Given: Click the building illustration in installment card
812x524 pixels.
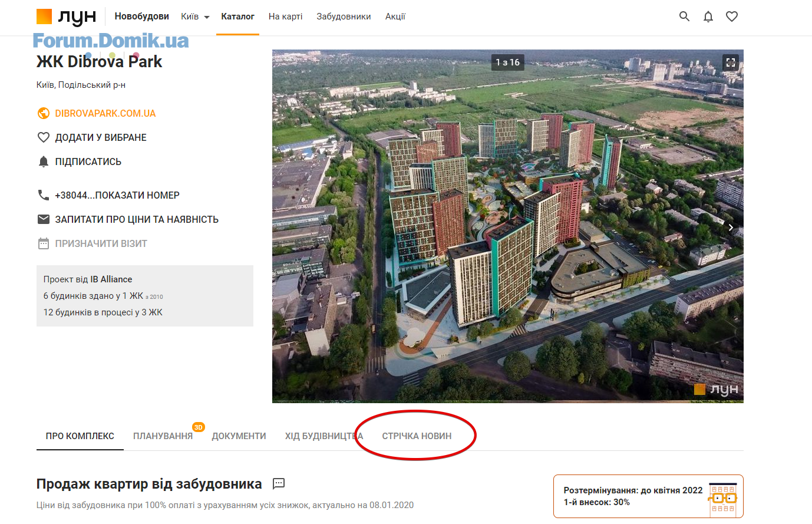Looking at the screenshot, I should point(723,500).
